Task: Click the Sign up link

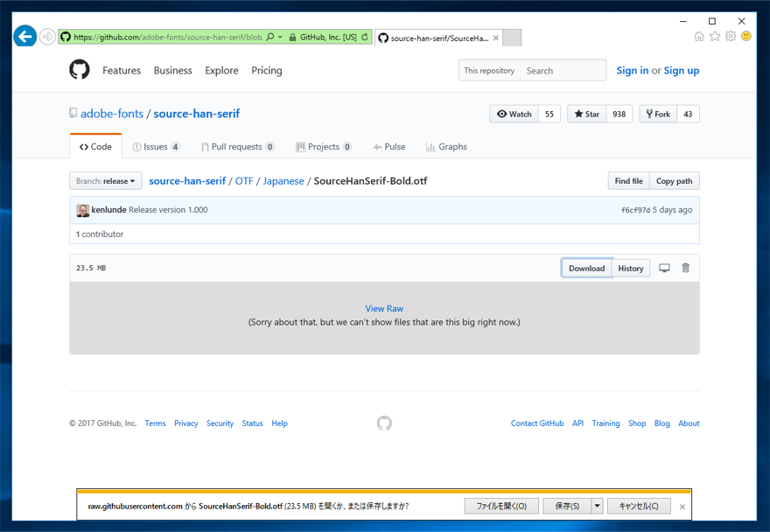Action: pos(682,70)
